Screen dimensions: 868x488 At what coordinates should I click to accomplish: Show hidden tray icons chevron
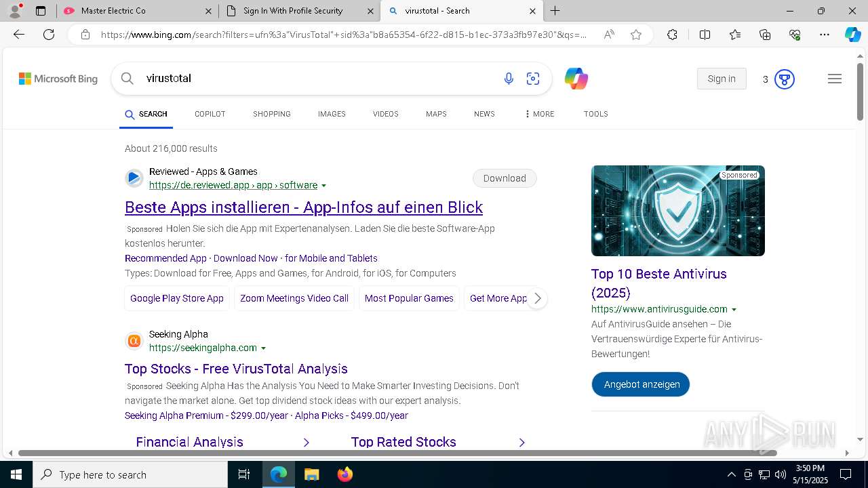[731, 474]
